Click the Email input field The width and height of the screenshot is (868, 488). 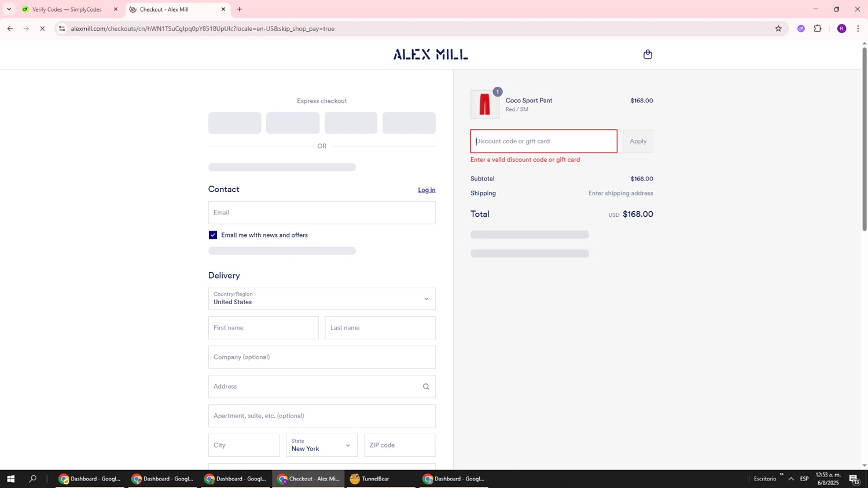(x=322, y=213)
